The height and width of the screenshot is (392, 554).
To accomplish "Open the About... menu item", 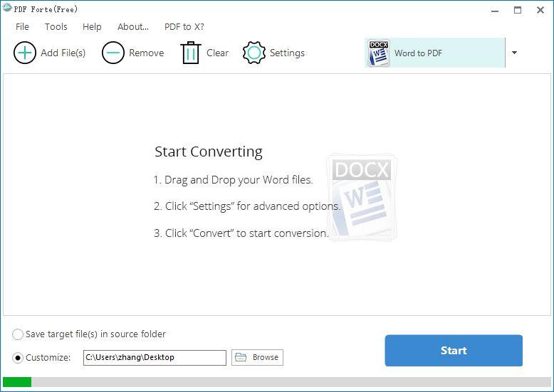I will [132, 27].
